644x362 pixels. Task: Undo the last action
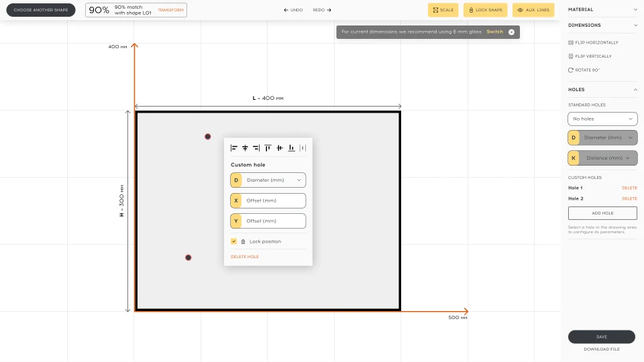[x=293, y=10]
